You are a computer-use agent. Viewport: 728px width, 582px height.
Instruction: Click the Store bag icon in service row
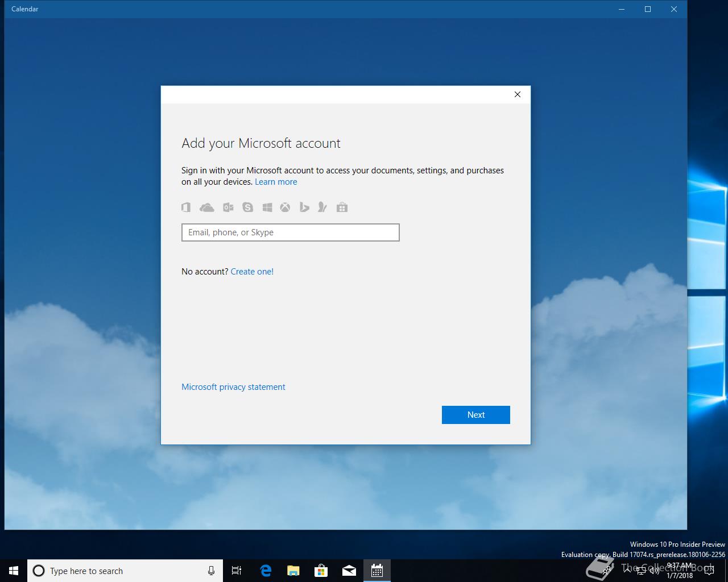(x=342, y=207)
